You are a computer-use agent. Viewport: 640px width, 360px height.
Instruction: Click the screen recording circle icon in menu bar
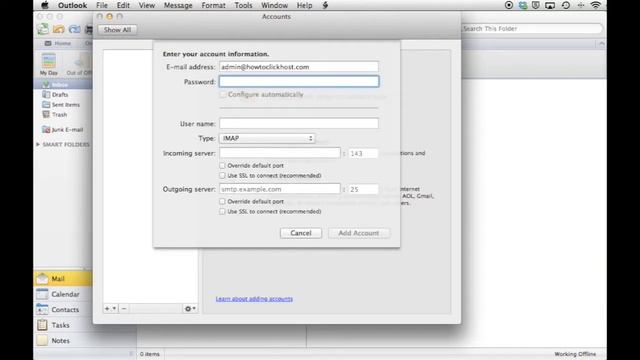[x=509, y=5]
